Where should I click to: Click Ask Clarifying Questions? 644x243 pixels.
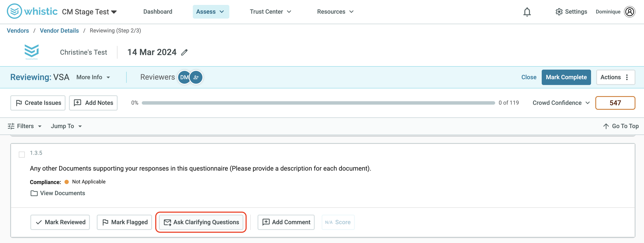(x=201, y=222)
